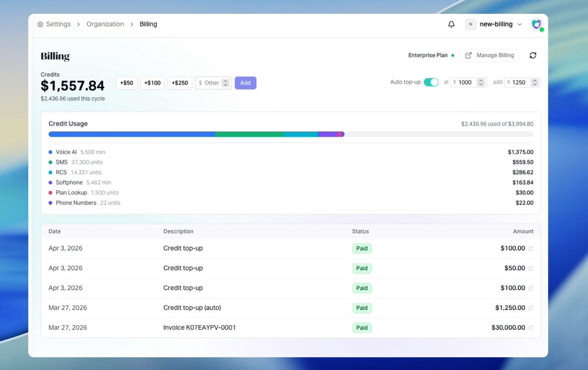Screen dimensions: 588x370
Task: Click the refresh icon next to Manage Billing
Action: (533, 55)
